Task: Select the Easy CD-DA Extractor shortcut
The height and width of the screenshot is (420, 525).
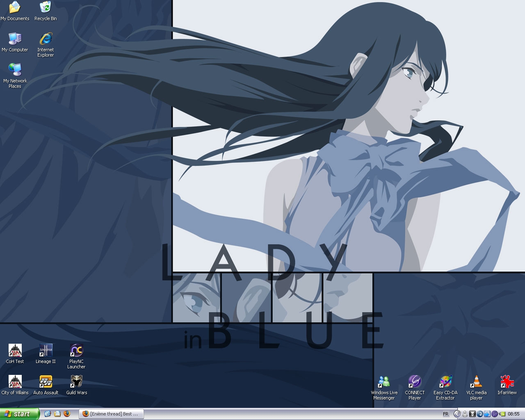Action: (x=445, y=388)
